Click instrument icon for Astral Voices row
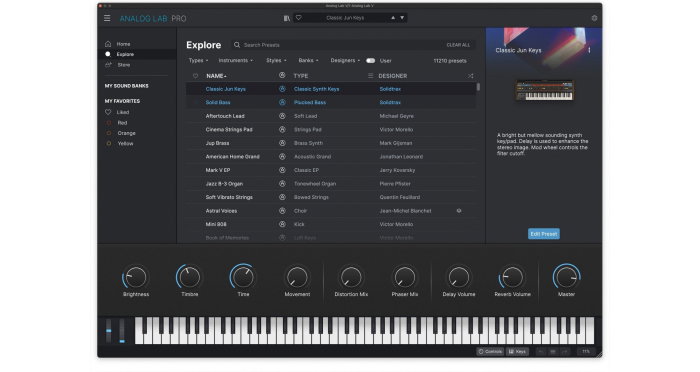The image size is (700, 372). pos(282,210)
